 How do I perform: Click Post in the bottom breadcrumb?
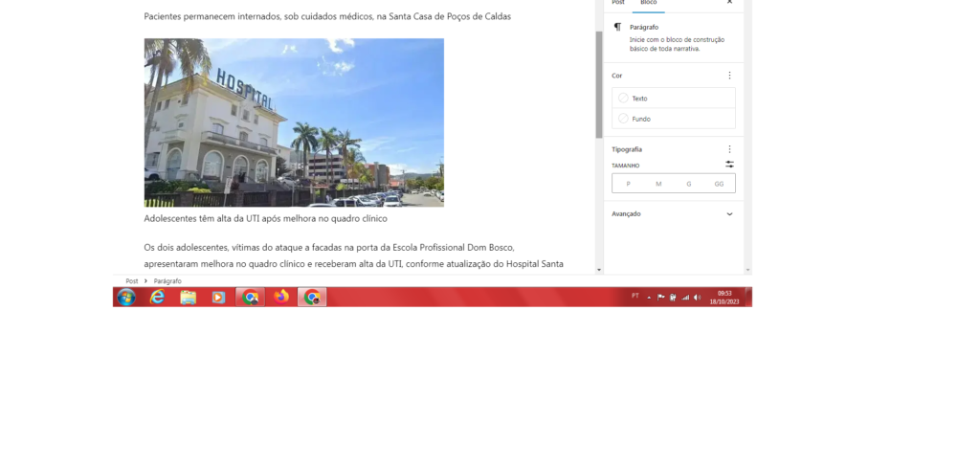pos(132,281)
